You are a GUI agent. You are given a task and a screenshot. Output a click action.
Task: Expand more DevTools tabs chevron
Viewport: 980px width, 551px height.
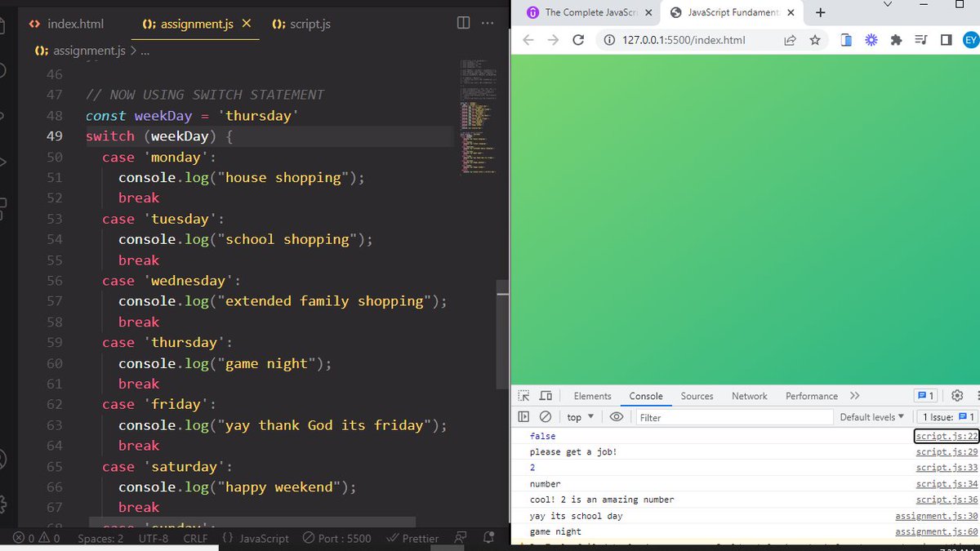click(854, 396)
